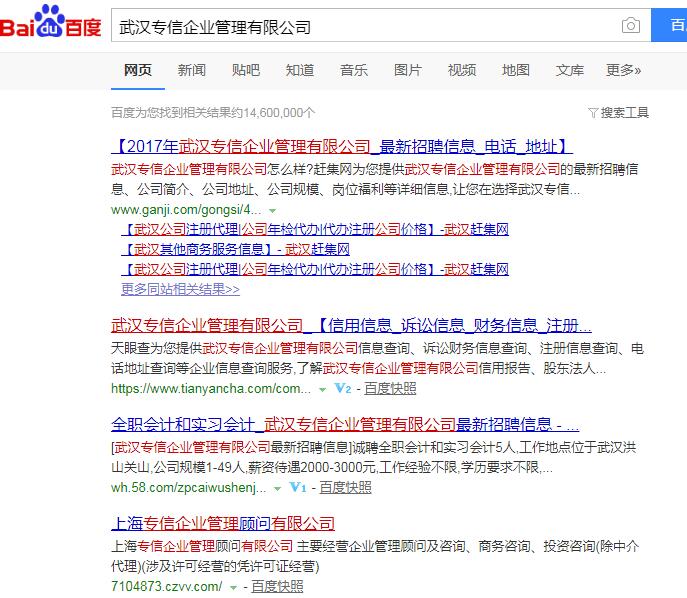Open 武汉其他商务服务信息 sub-link

[x=236, y=249]
